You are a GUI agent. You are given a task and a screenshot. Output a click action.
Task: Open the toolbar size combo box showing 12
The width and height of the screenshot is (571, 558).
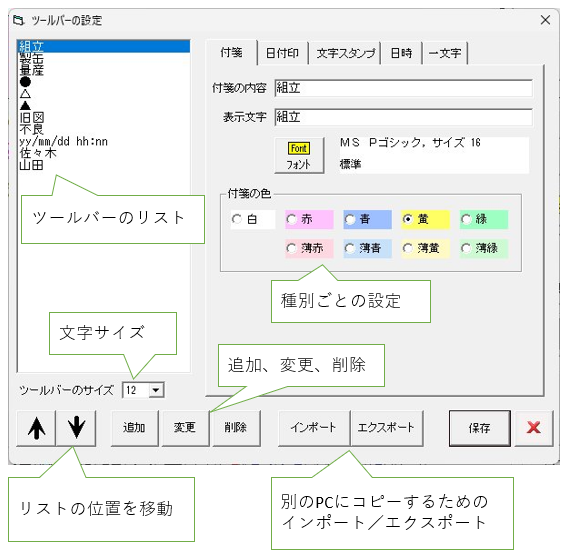pos(143,390)
